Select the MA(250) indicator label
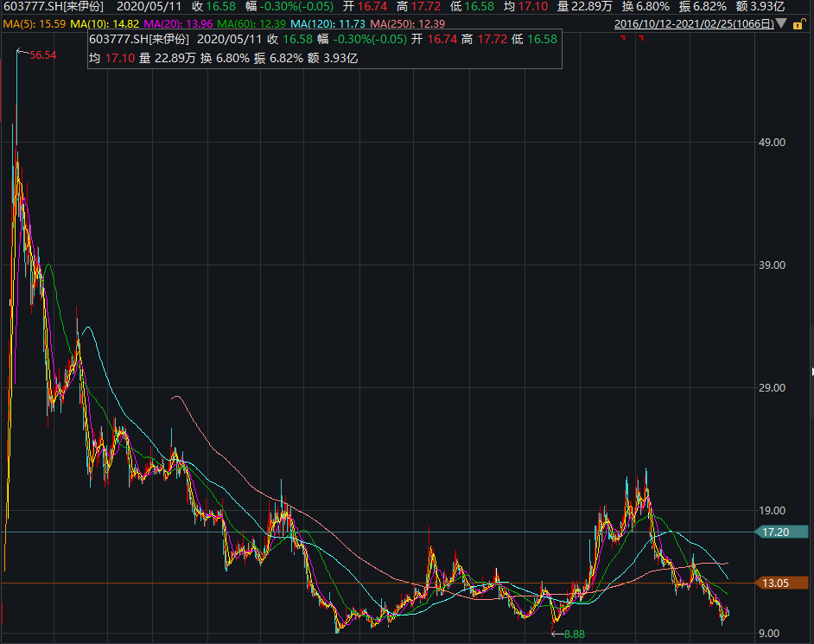This screenshot has height=644, width=814. point(407,24)
